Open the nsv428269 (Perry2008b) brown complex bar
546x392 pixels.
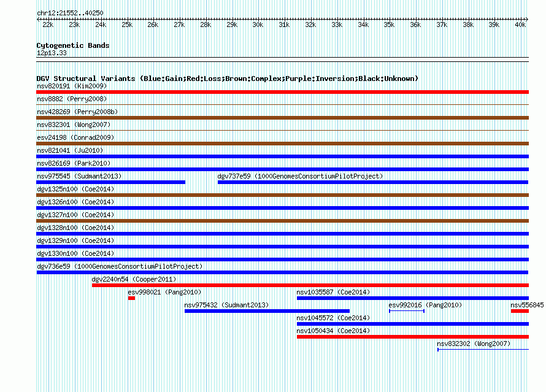[x=282, y=118]
